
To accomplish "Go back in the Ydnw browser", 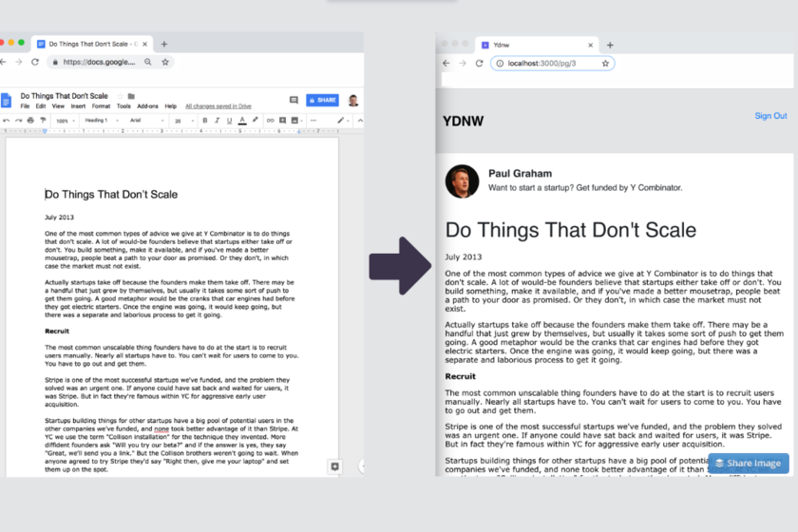I will 446,63.
